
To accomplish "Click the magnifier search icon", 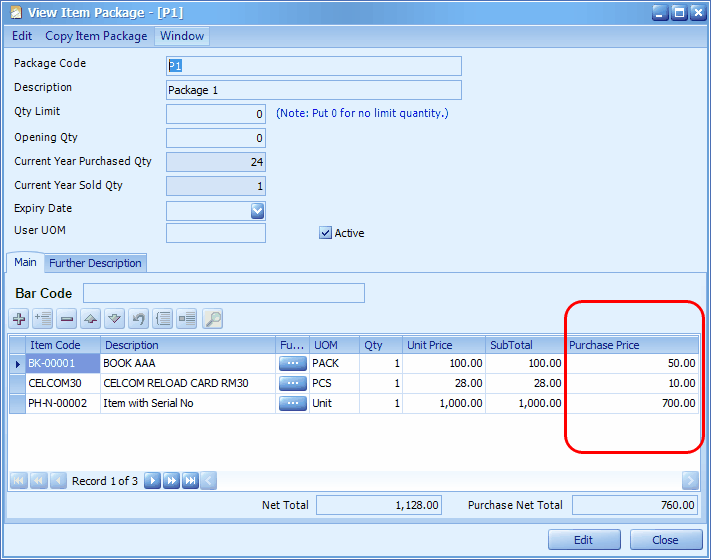I will point(212,319).
